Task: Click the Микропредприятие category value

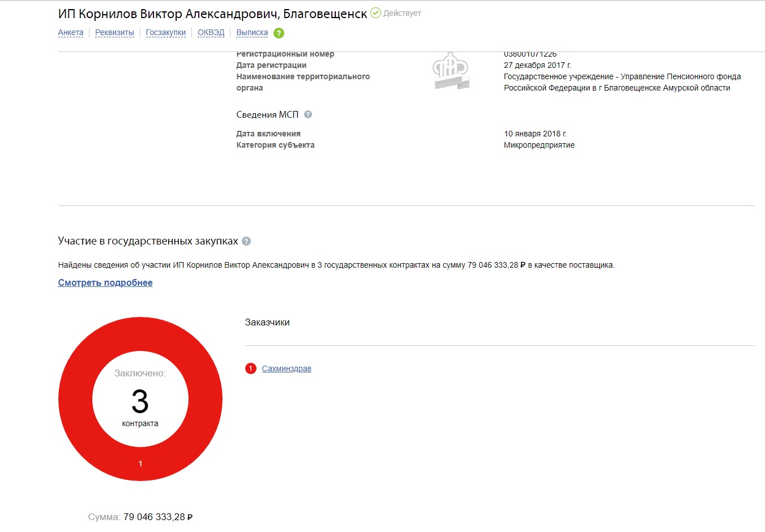Action: coord(539,145)
